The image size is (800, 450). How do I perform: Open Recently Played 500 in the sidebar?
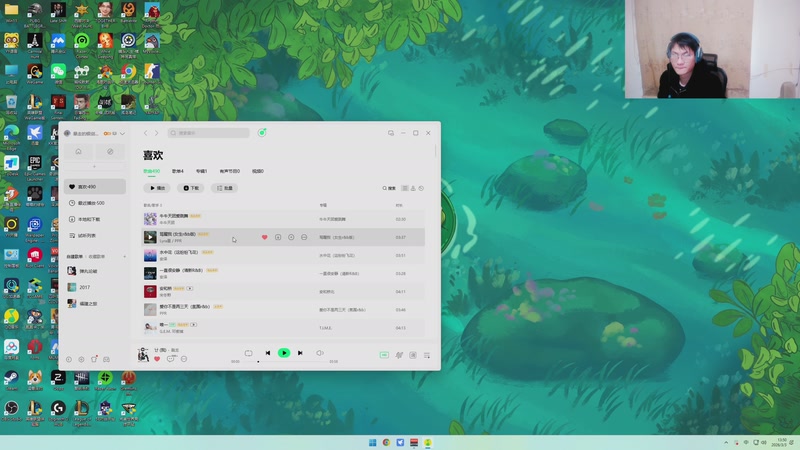coord(95,203)
